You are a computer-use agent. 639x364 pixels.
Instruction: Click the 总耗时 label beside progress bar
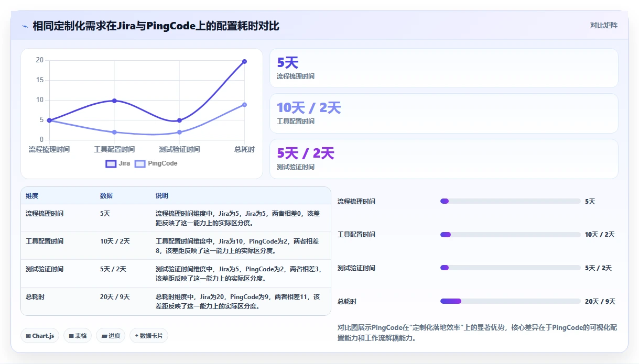click(x=347, y=302)
